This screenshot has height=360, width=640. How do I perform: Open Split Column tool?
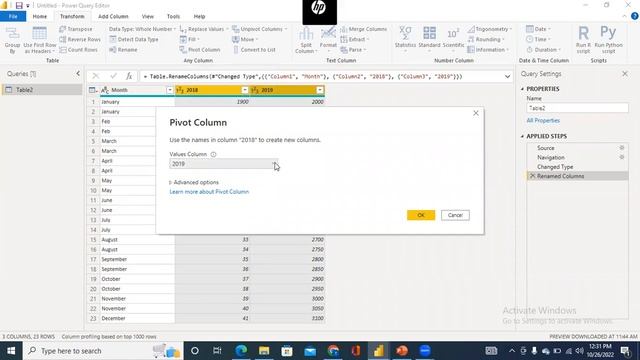tap(306, 40)
